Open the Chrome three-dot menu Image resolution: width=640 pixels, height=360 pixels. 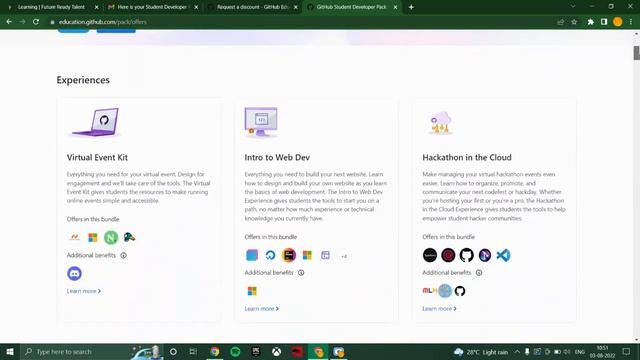tap(631, 22)
